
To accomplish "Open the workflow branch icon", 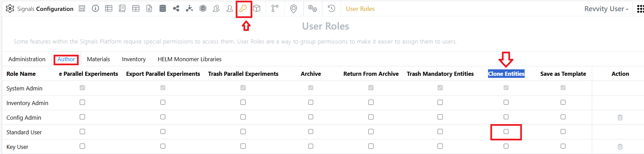I will click(x=275, y=8).
